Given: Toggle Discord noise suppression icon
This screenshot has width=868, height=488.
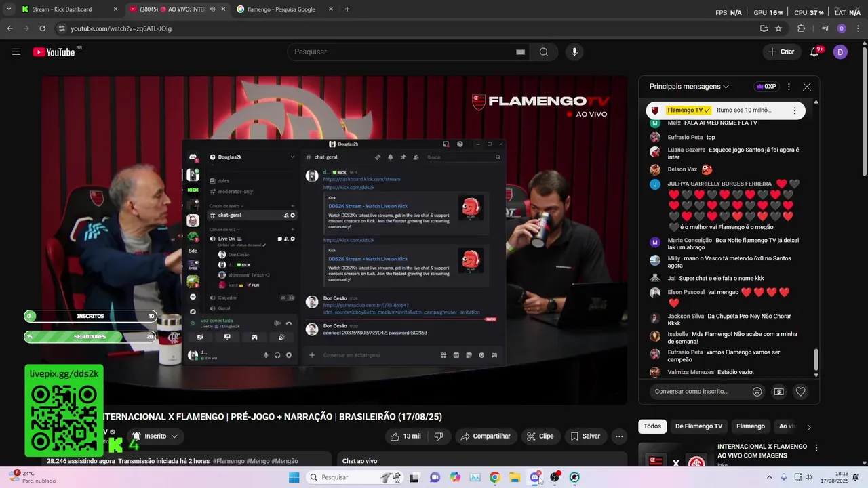Looking at the screenshot, I should click(277, 323).
